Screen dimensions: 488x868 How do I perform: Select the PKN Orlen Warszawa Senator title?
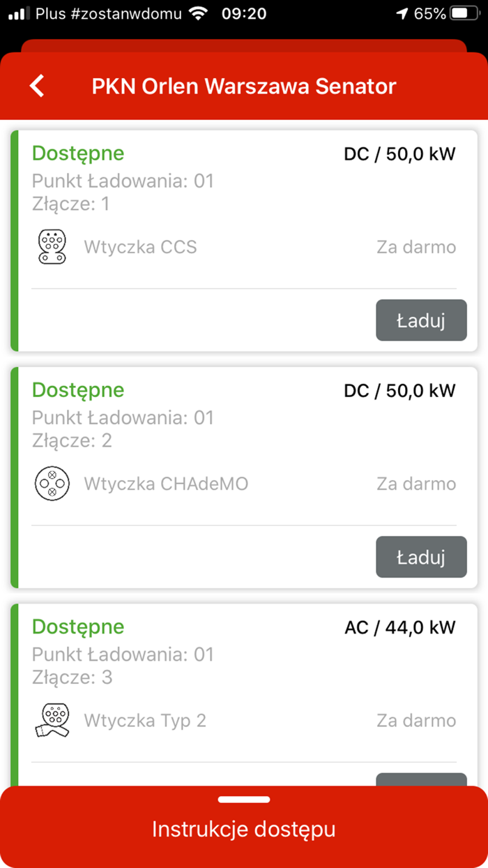click(244, 85)
